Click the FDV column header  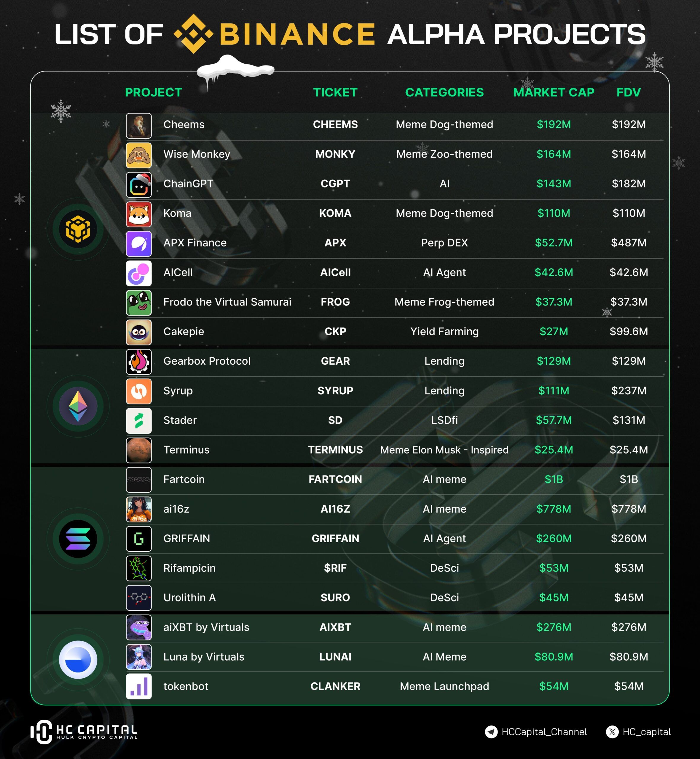point(629,93)
